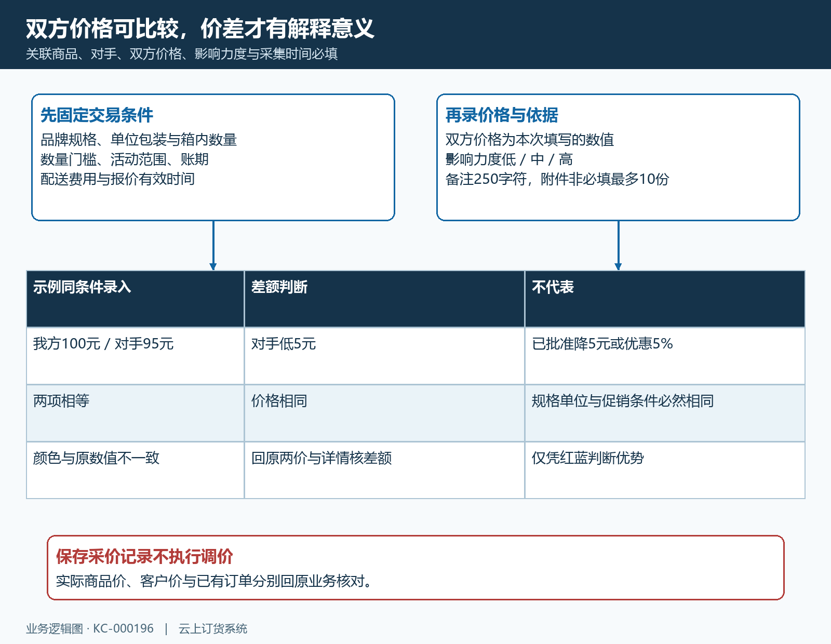
Task: Click cell 回原两价与详情核差额
Action: [384, 471]
